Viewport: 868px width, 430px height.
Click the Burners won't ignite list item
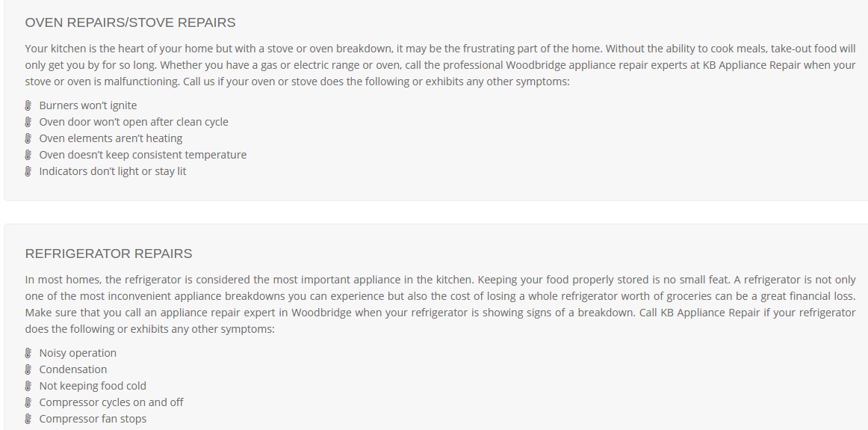click(88, 105)
